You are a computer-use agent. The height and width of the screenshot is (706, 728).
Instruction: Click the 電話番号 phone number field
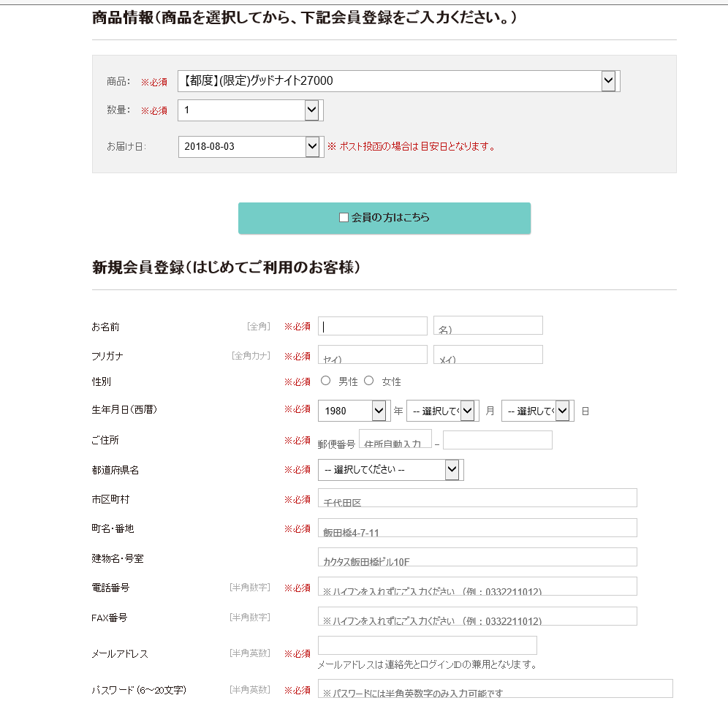[475, 586]
